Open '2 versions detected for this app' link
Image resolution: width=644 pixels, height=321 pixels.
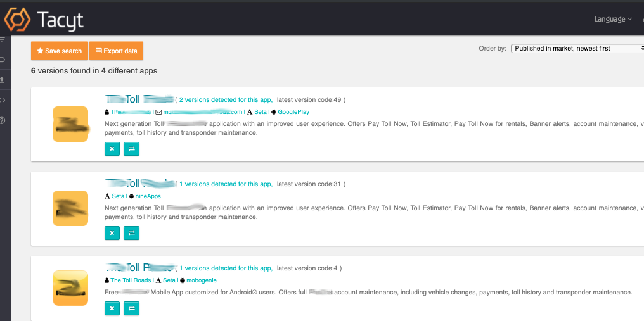point(226,99)
